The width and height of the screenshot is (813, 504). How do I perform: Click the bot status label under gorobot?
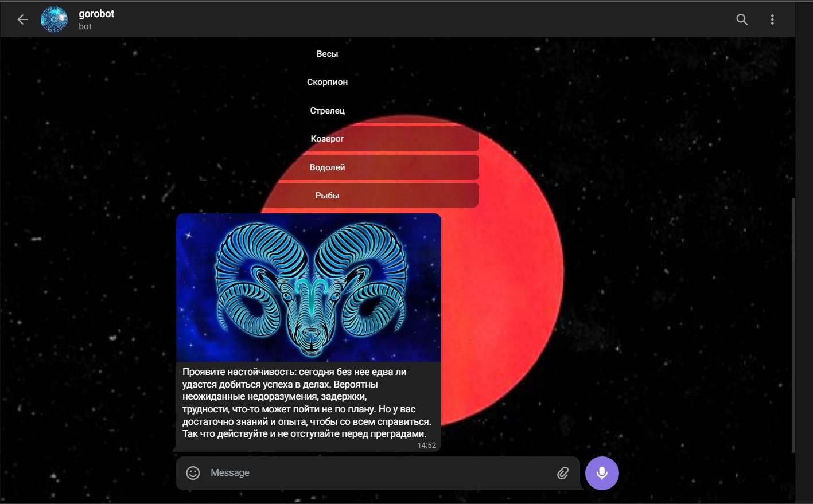(85, 26)
